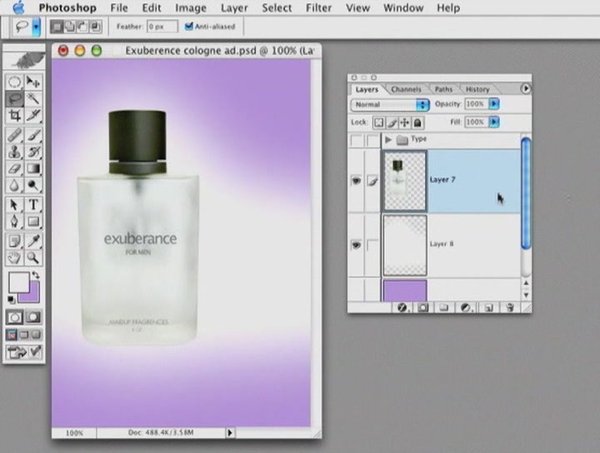Screen dimensions: 600x453
Task: Expand the Type layer group
Action: (388, 141)
